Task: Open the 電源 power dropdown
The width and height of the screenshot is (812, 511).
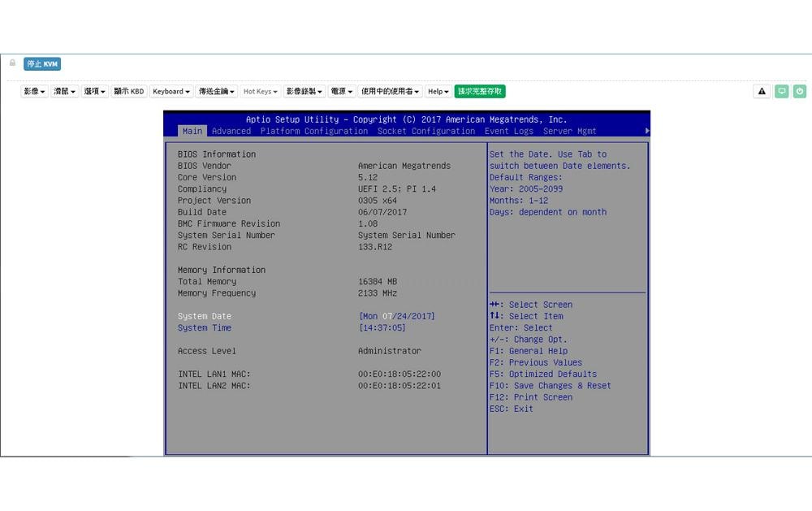Action: click(x=341, y=91)
